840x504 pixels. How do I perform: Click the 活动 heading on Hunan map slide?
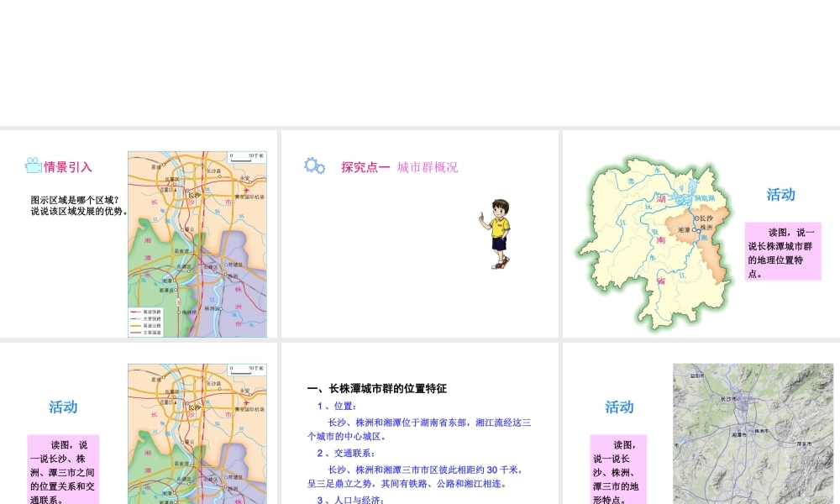pyautogui.click(x=780, y=194)
